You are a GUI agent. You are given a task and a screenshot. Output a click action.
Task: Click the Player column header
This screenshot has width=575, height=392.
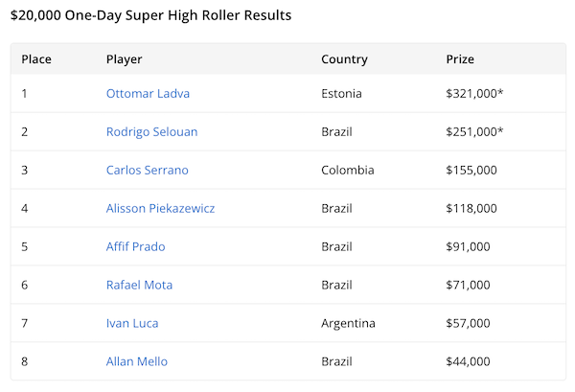124,59
